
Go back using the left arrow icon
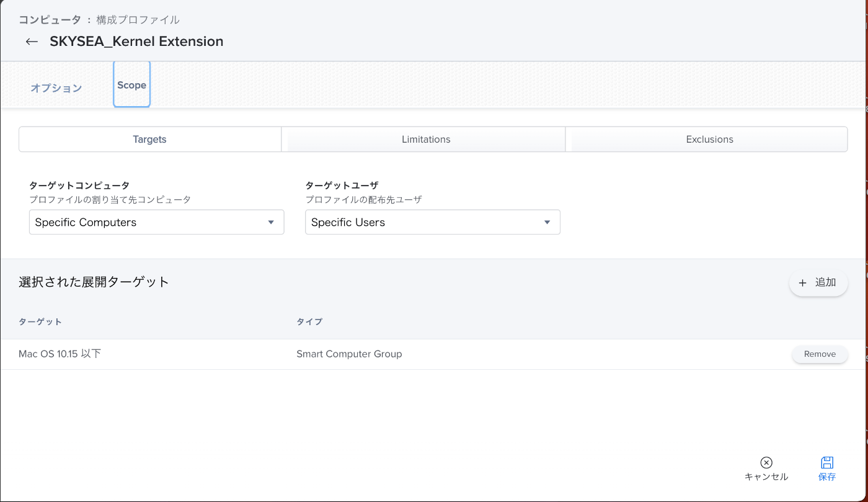point(32,42)
